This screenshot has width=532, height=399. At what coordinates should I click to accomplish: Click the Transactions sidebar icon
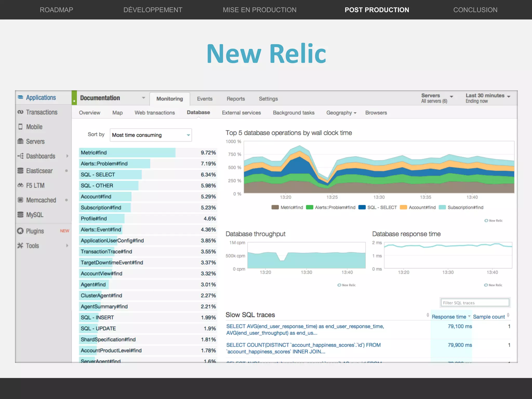point(21,112)
